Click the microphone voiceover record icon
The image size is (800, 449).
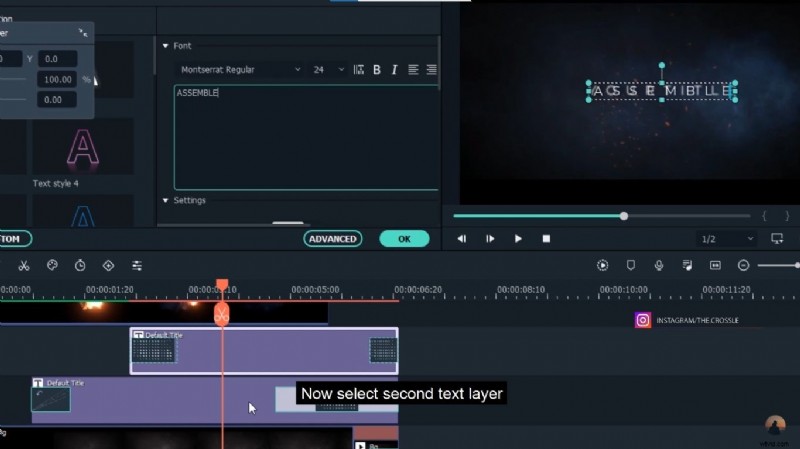tap(659, 265)
